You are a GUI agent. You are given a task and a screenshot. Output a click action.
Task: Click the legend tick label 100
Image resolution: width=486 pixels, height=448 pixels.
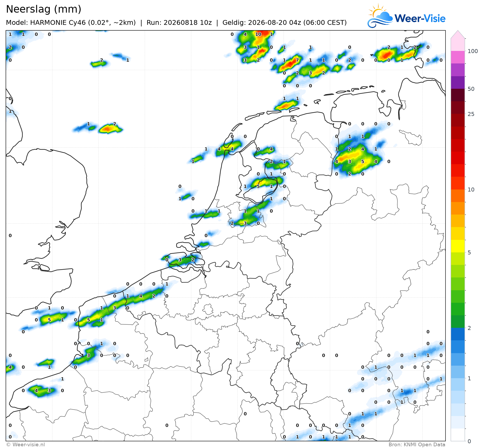473,51
